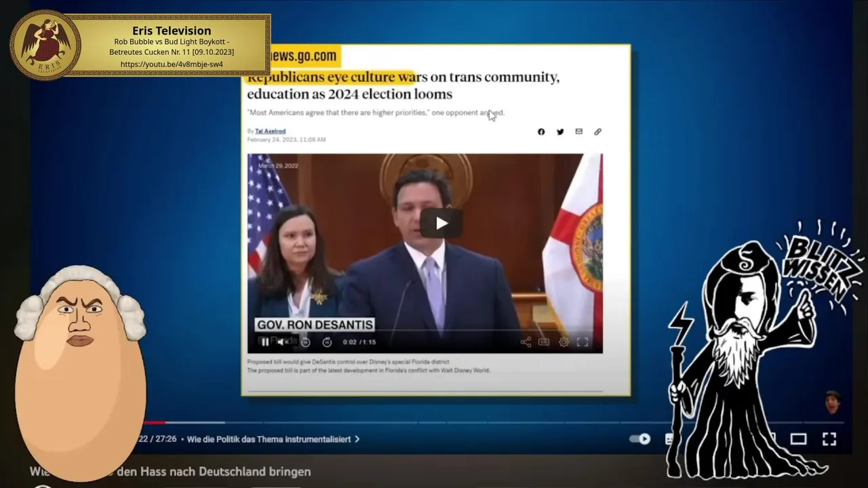
Task: Click the small channel avatar thumbnail
Action: [x=833, y=402]
